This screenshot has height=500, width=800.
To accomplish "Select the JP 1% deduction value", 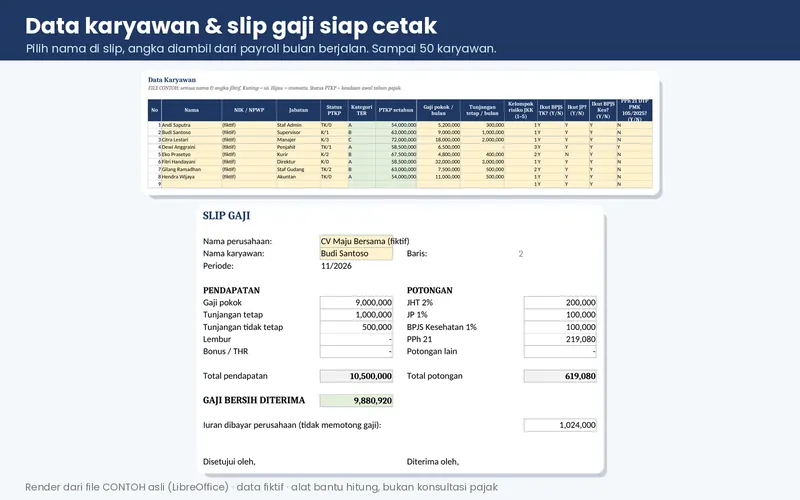I will click(560, 315).
